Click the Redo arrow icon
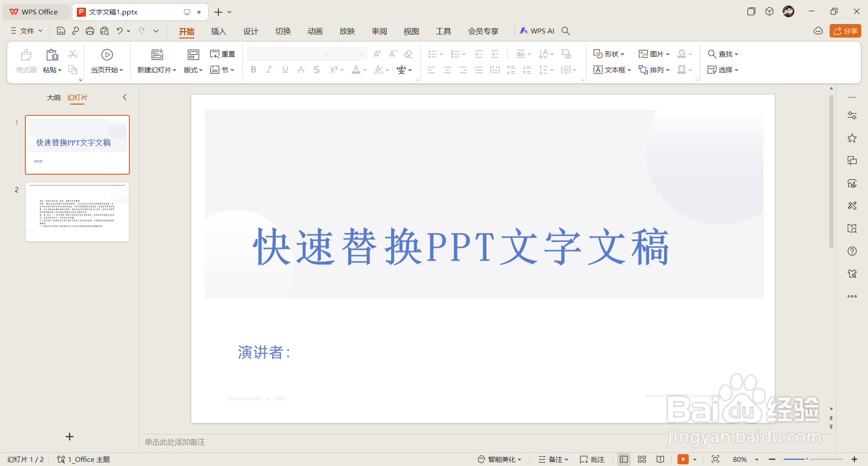 [142, 31]
